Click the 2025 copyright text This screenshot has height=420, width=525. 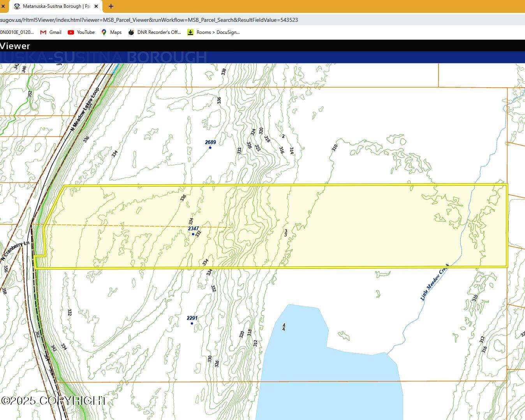tap(53, 401)
